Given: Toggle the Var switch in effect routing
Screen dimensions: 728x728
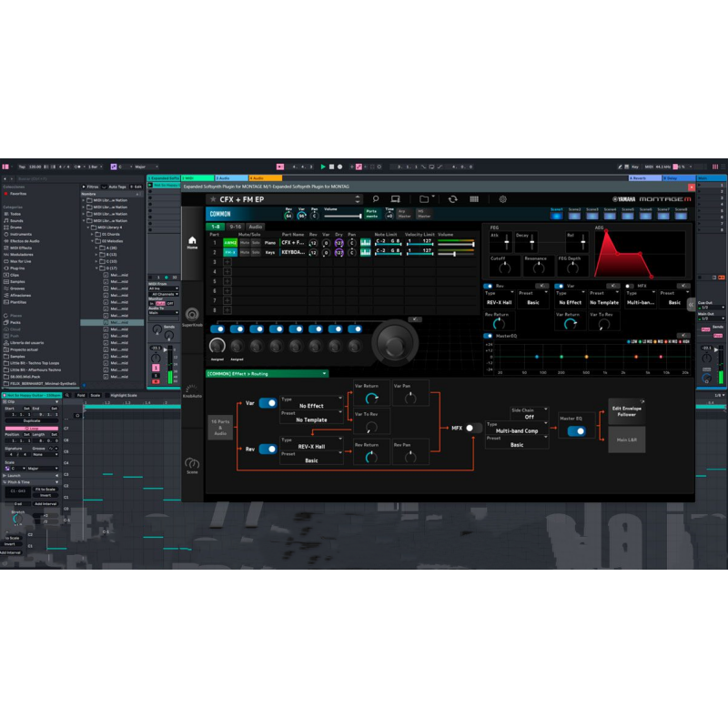Looking at the screenshot, I should (268, 403).
